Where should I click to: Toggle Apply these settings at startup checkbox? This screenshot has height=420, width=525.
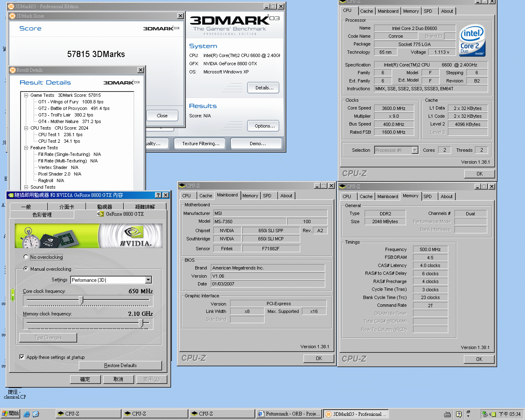click(x=22, y=357)
